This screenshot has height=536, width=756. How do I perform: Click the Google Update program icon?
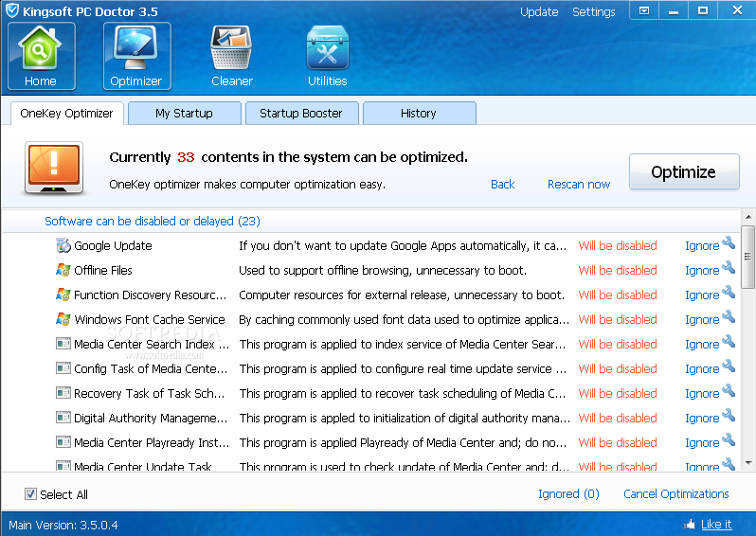point(63,245)
